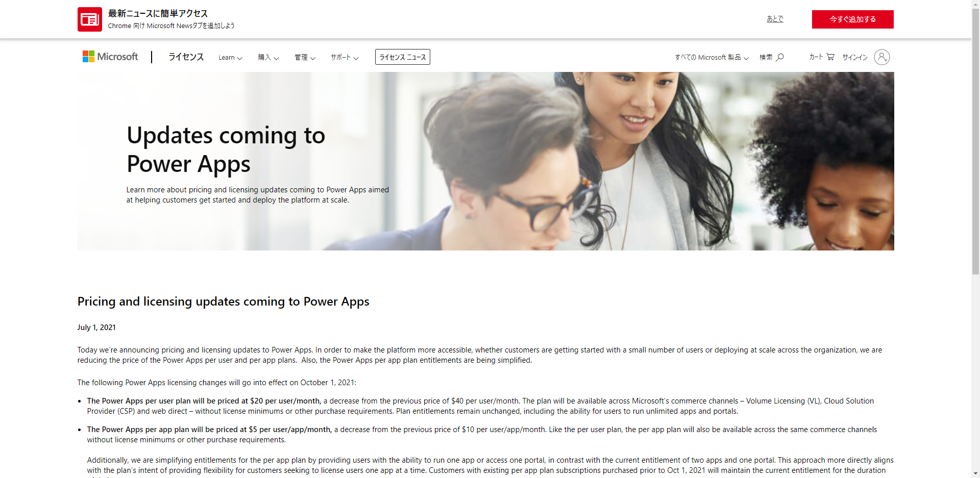Expand the 管理 dropdown menu
Image resolution: width=980 pixels, height=478 pixels.
point(305,58)
